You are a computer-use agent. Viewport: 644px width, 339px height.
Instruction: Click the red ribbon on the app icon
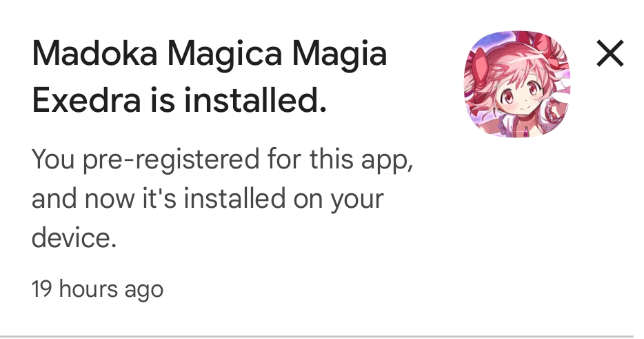[481, 66]
